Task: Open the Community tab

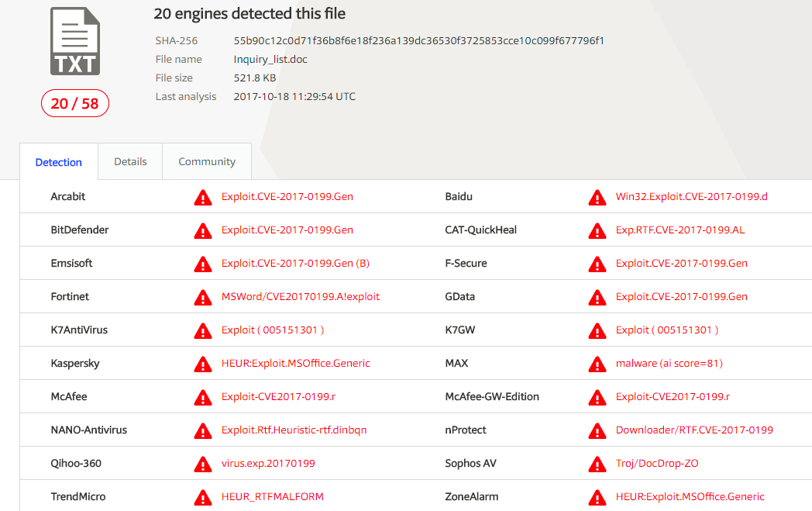Action: (x=207, y=161)
